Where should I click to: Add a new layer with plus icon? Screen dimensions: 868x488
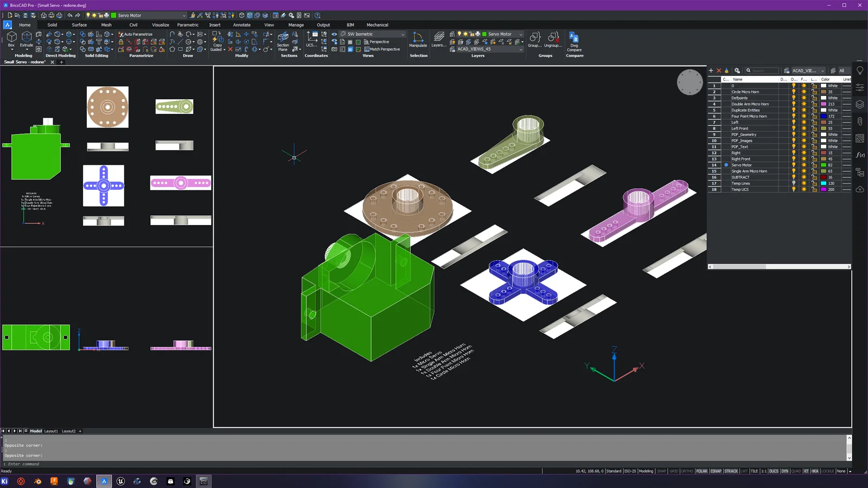tap(711, 70)
